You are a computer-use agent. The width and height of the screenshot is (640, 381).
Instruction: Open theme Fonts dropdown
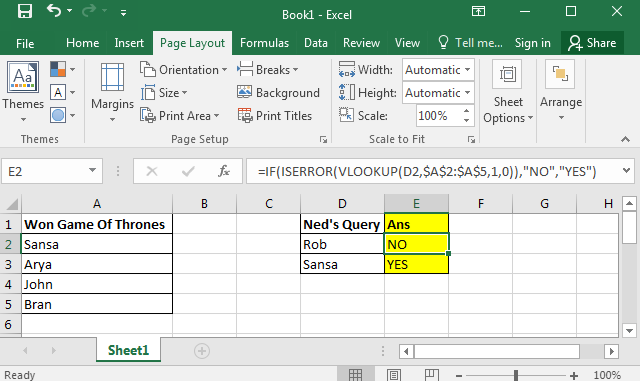62,92
